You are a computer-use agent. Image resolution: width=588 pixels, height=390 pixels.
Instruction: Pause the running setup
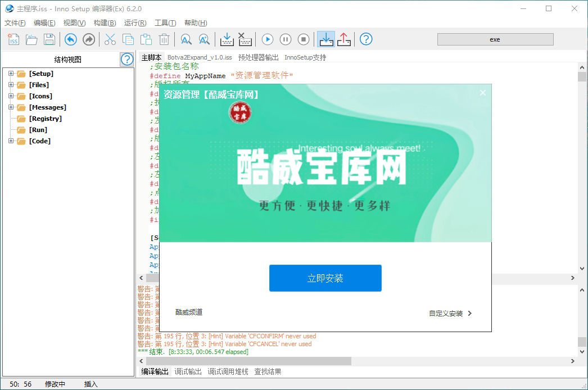286,39
